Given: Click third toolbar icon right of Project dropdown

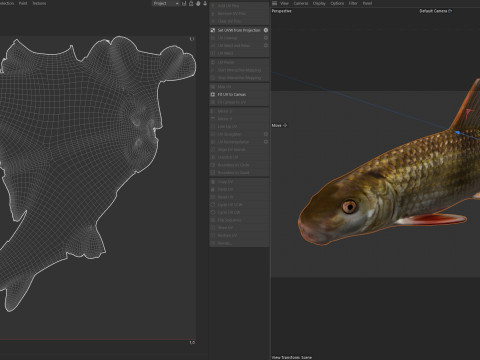Looking at the screenshot, I should click(198, 3).
